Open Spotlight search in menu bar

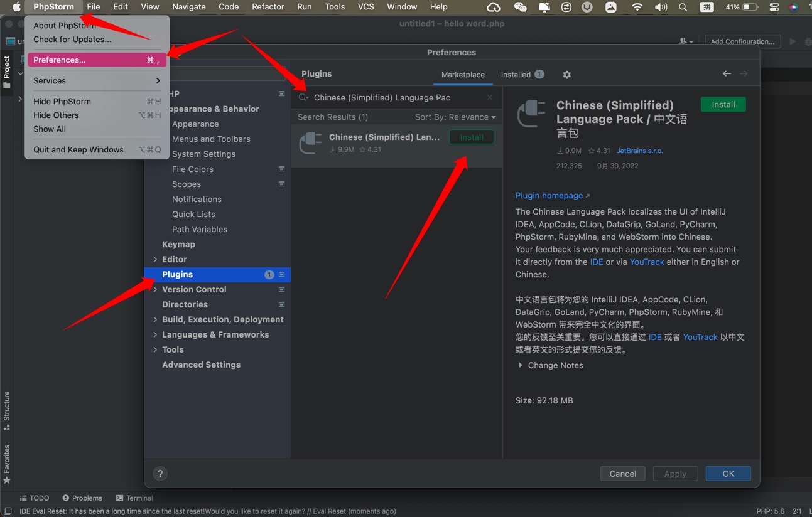(x=683, y=7)
